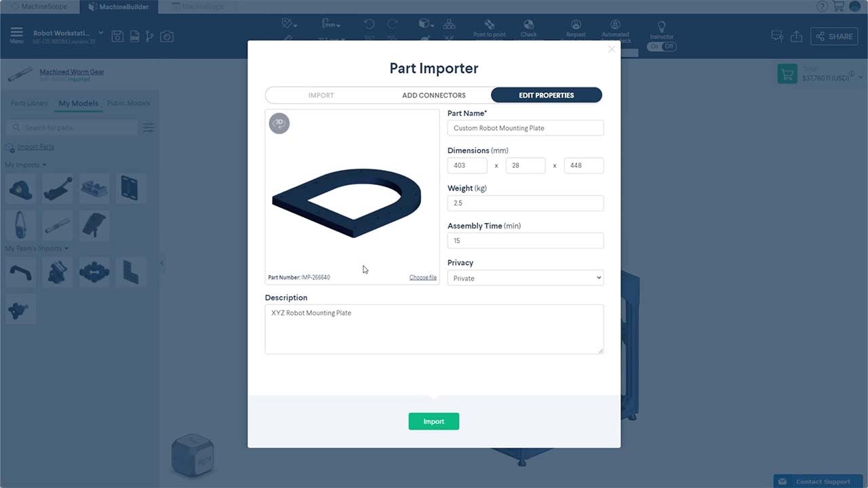The width and height of the screenshot is (868, 488).
Task: Select the handle team import thumbnail
Action: 21,272
